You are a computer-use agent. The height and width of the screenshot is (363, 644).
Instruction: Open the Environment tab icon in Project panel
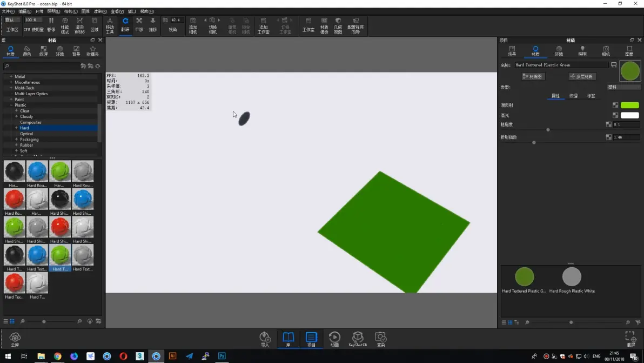click(x=559, y=51)
